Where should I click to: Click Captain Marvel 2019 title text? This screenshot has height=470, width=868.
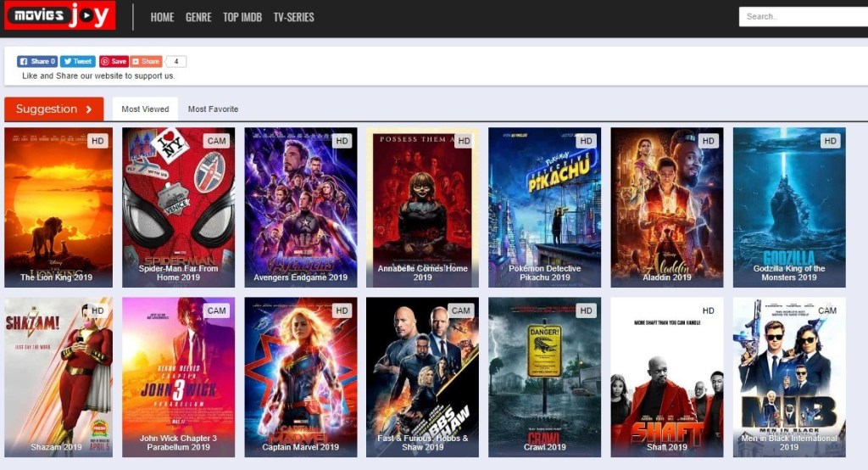click(301, 447)
